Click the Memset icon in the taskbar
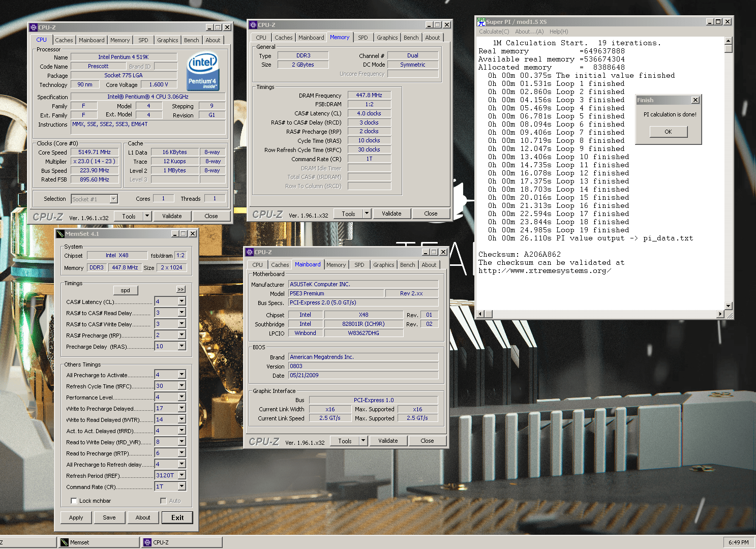 pyautogui.click(x=64, y=542)
